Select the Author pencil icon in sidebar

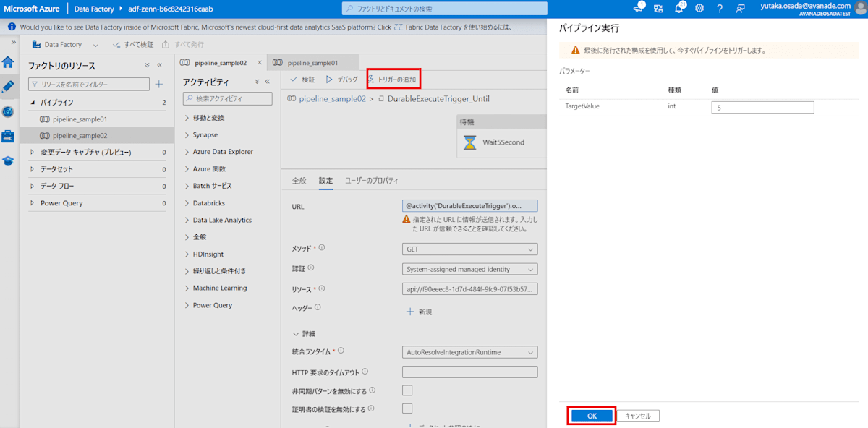coord(8,87)
